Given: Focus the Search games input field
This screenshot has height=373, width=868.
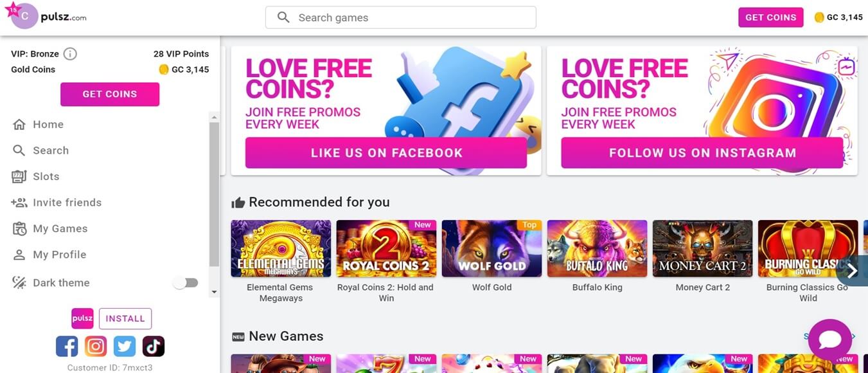Looking at the screenshot, I should pyautogui.click(x=401, y=17).
